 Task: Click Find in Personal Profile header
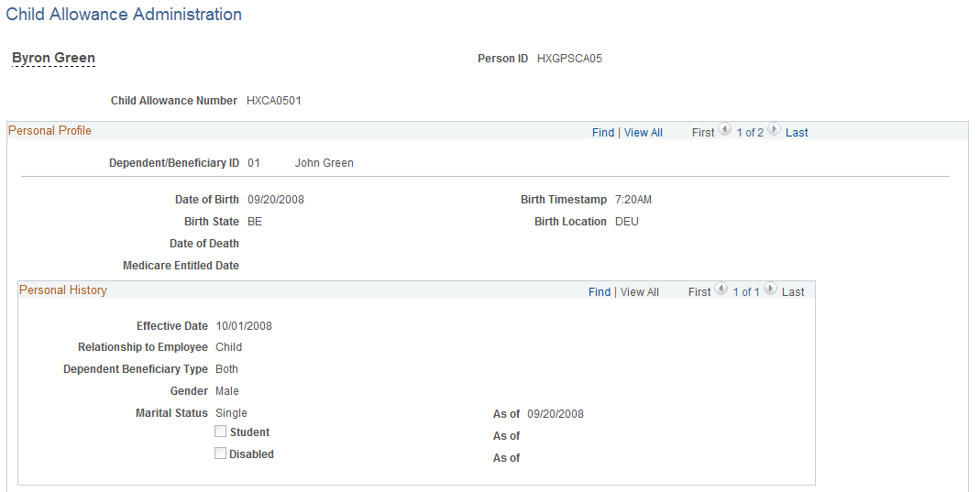603,132
